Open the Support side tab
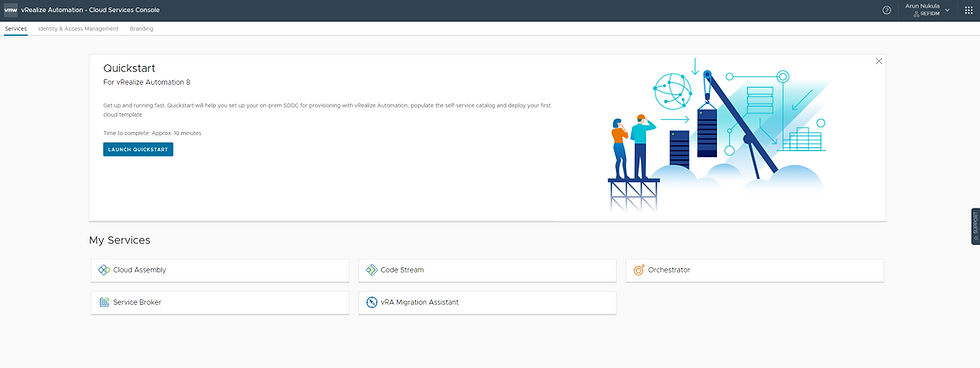 click(976, 226)
